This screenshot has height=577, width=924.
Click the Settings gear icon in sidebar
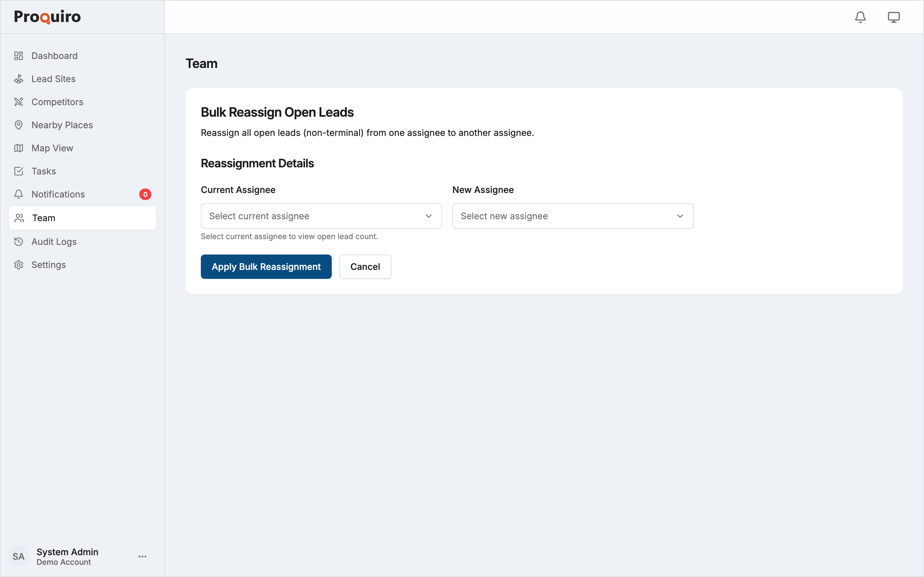[x=19, y=265]
